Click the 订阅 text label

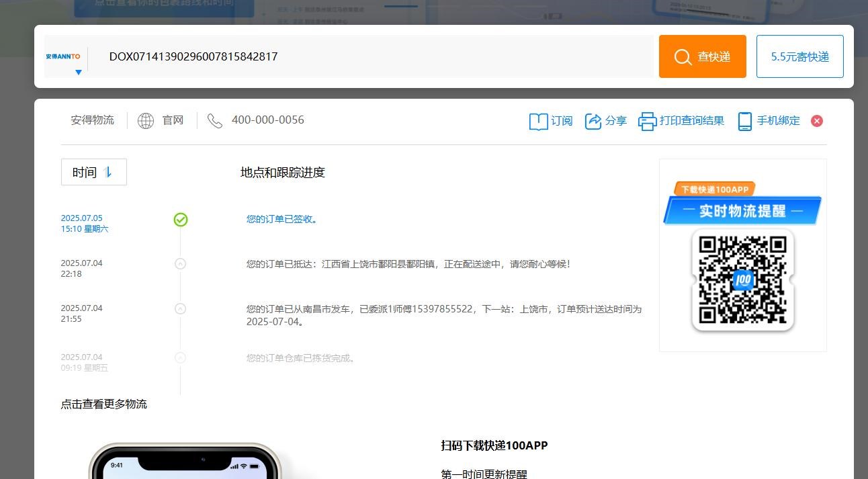562,121
